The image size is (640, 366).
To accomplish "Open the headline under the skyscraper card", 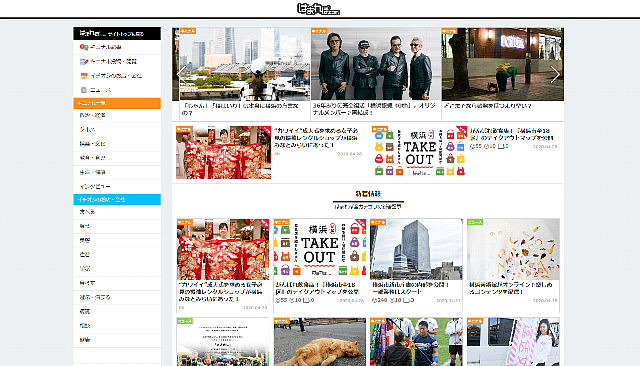I will tap(411, 288).
